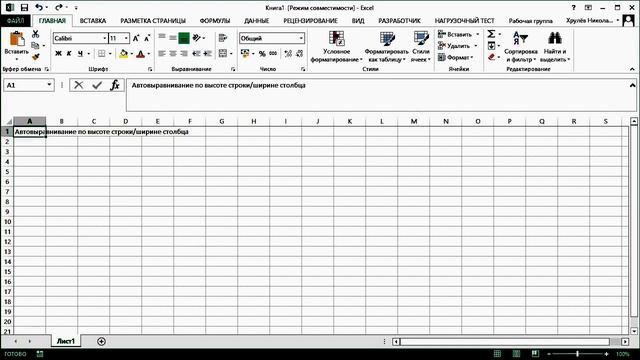The height and width of the screenshot is (360, 640).
Task: Cancel cell entry with X icon
Action: click(79, 85)
